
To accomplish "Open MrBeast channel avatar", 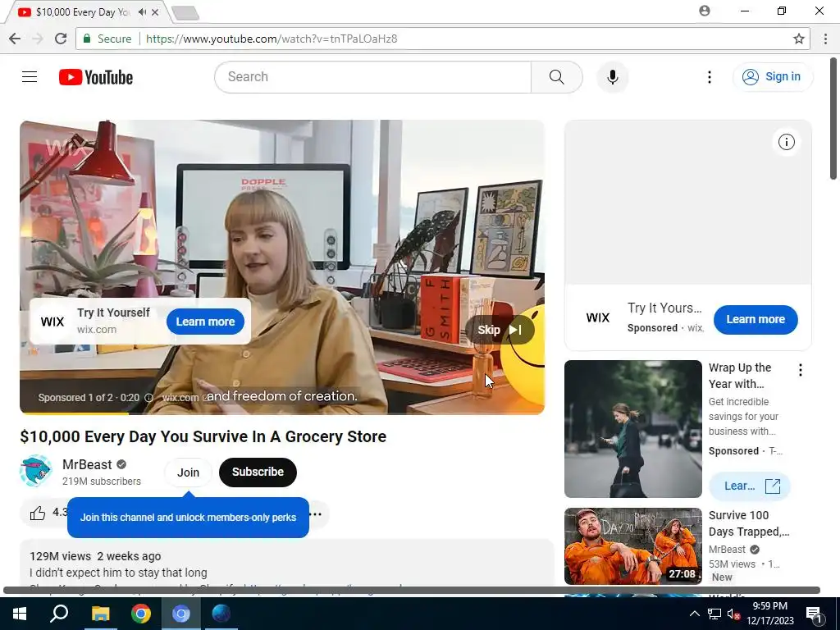I will click(x=36, y=471).
